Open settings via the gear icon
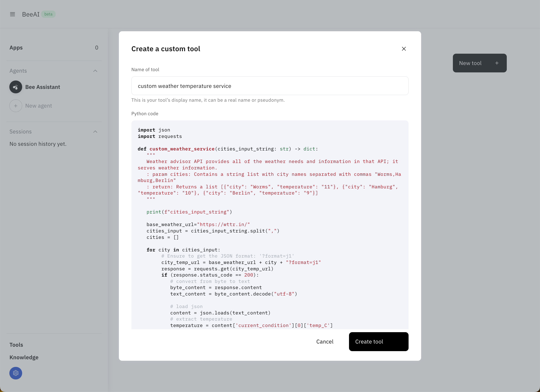The width and height of the screenshot is (540, 392). [16, 373]
